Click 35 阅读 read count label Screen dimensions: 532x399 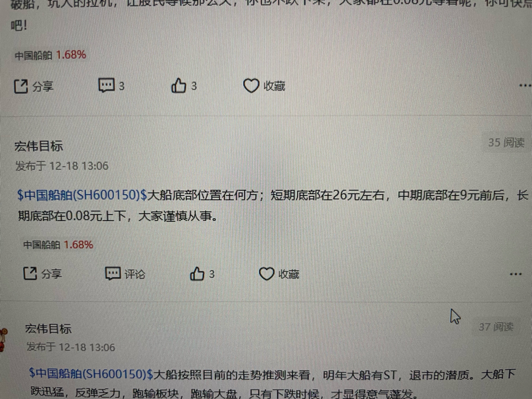[x=506, y=142]
